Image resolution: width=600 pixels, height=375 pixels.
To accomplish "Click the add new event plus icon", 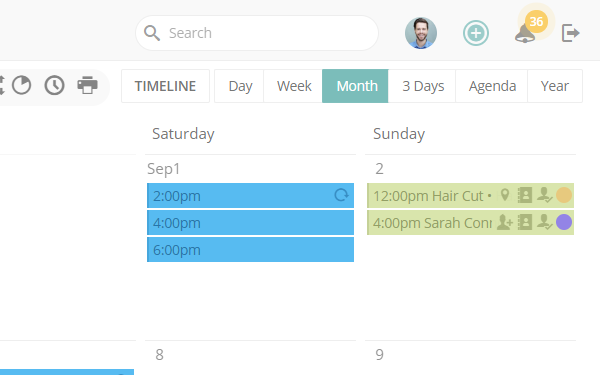I will tap(476, 33).
